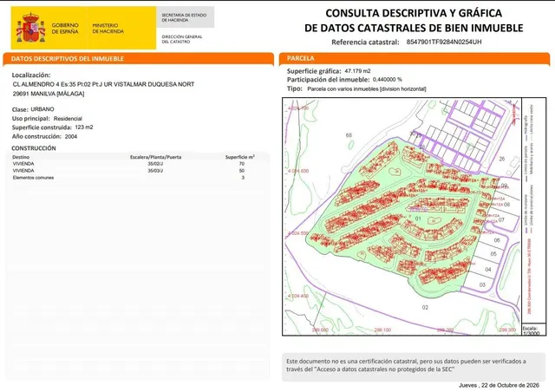Click parcel number '68' on map
The width and height of the screenshot is (555, 392).
coord(349,135)
